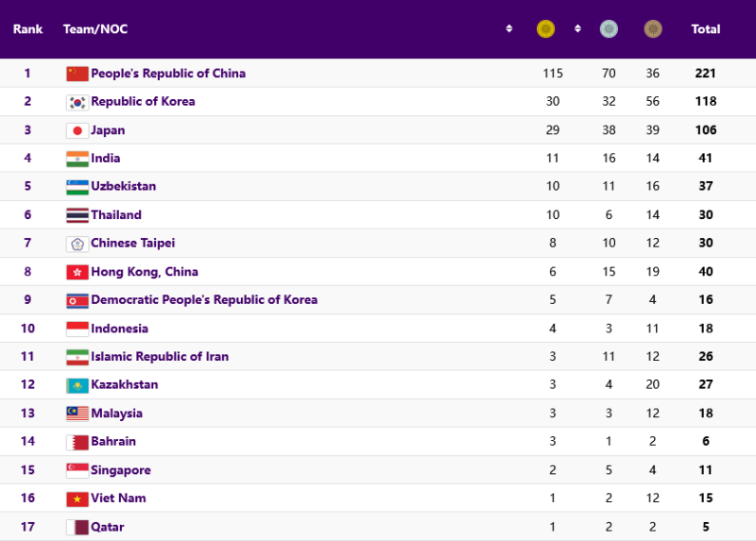The height and width of the screenshot is (541, 756).
Task: Click the bronze medal column icon
Action: point(653,29)
